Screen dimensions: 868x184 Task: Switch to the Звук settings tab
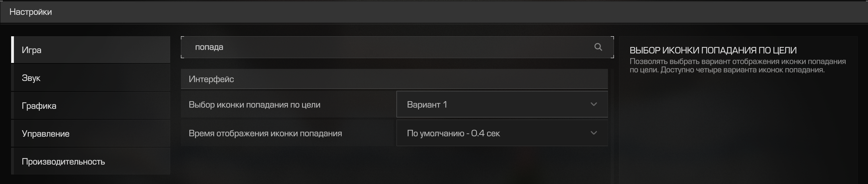(91, 78)
